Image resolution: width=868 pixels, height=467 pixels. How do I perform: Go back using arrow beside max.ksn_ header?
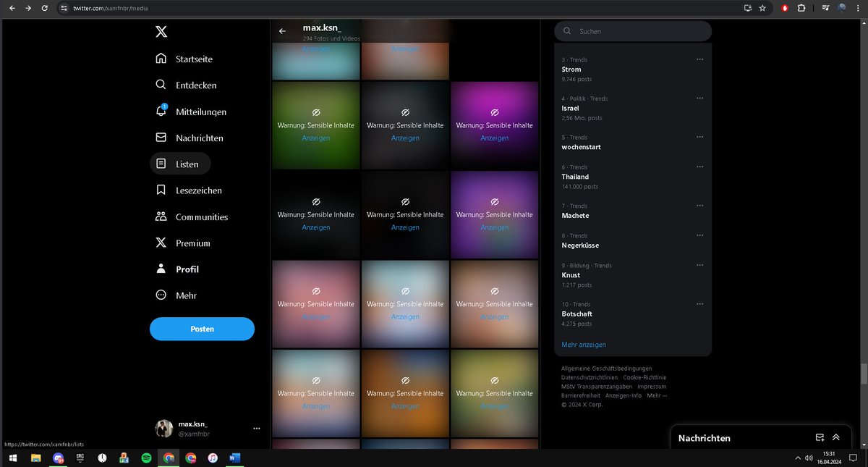[x=282, y=31]
